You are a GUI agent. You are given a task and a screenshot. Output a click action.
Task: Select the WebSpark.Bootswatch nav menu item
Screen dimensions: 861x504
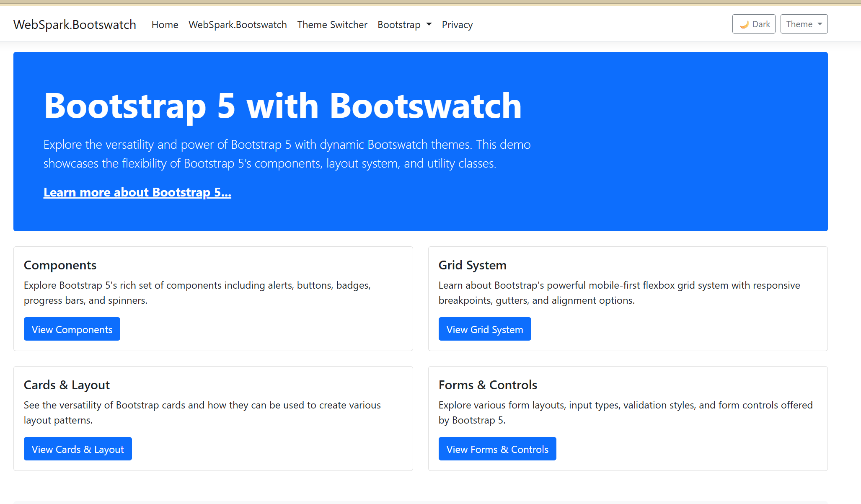pos(237,25)
